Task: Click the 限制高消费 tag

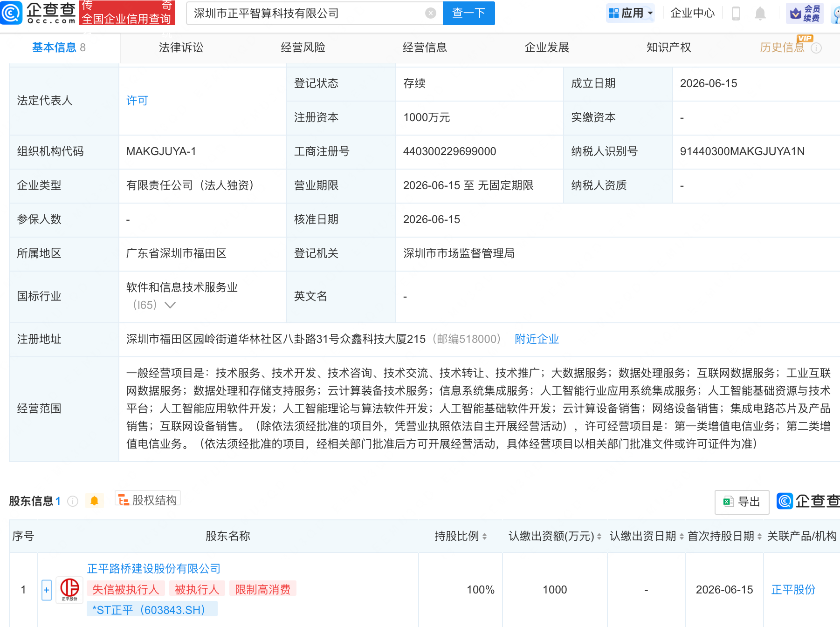Action: pos(262,589)
